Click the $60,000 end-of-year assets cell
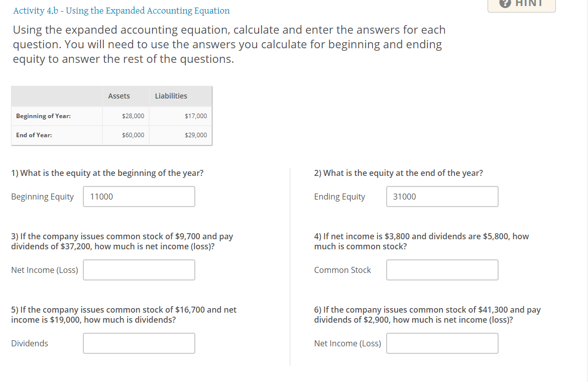Screen dimensions: 588x382 pos(134,135)
